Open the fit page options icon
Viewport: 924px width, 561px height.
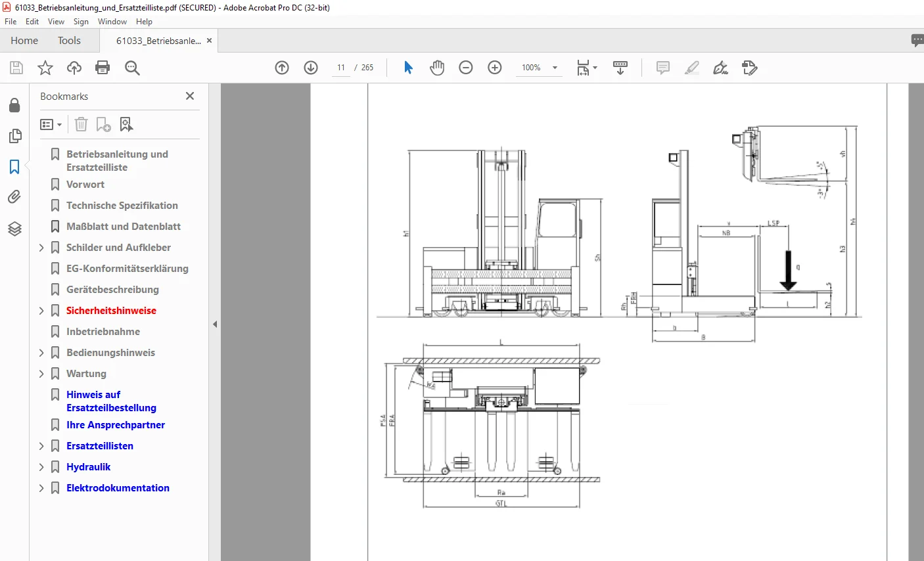click(x=586, y=68)
